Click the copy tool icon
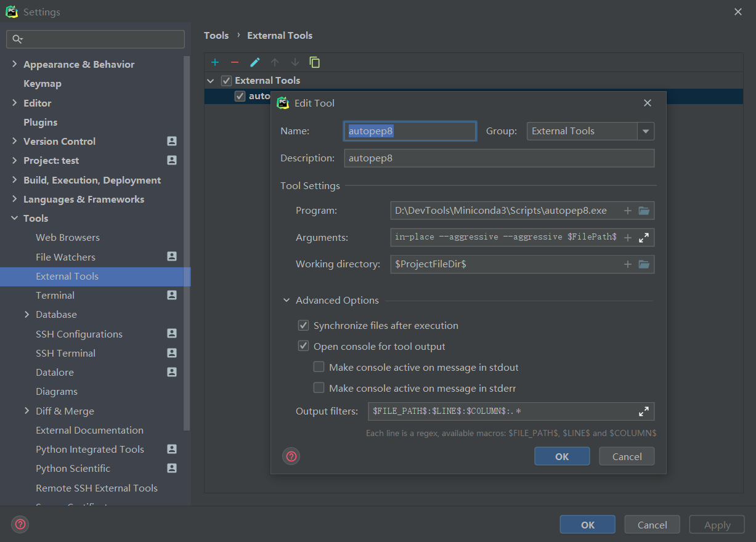The height and width of the screenshot is (542, 756). click(315, 62)
